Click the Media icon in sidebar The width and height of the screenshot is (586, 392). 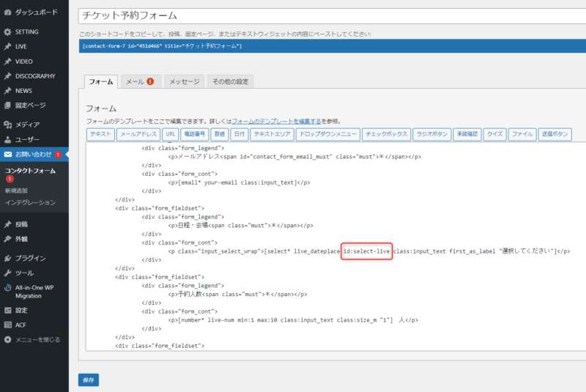point(7,125)
